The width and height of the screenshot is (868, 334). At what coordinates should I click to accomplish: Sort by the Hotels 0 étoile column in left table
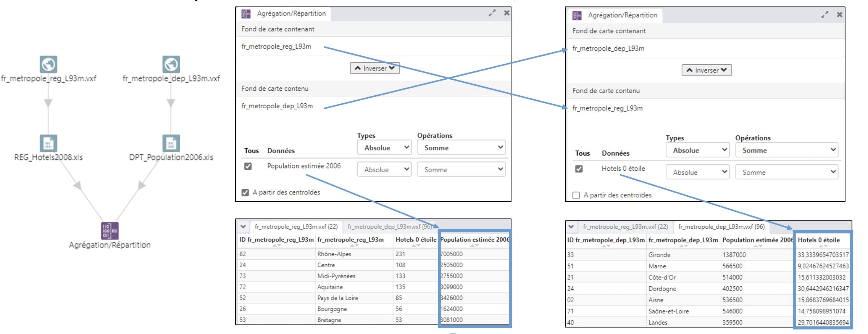click(416, 240)
